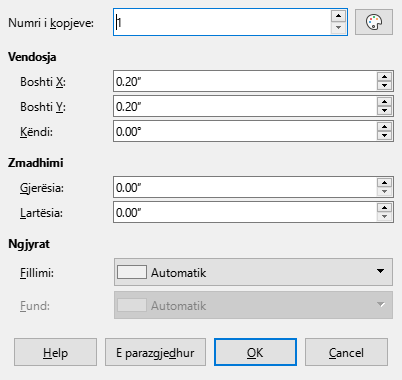
Task: Decrease Lartësia value
Action: click(x=384, y=217)
